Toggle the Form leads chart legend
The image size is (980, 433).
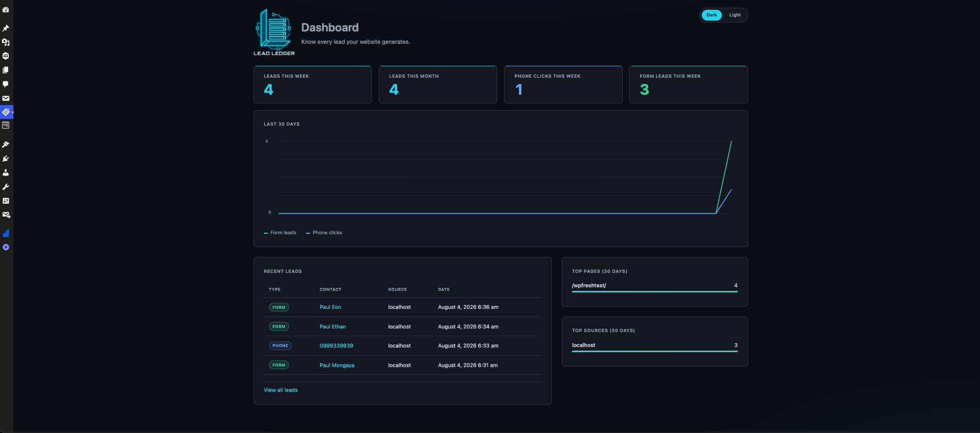pyautogui.click(x=280, y=233)
